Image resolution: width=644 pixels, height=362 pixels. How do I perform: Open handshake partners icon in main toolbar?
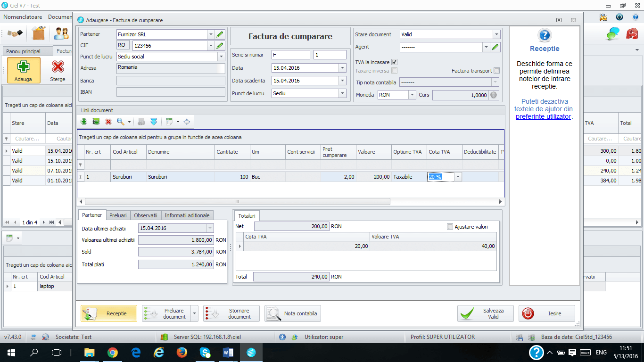(x=15, y=33)
